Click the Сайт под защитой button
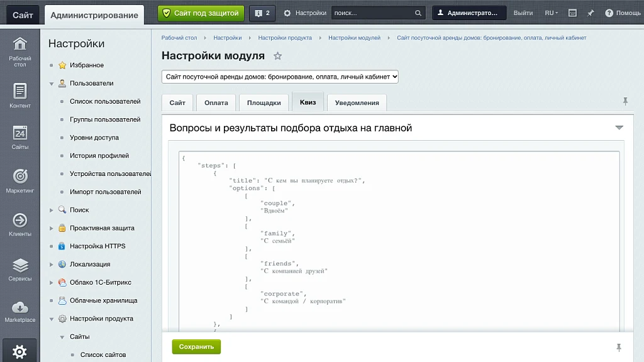Image resolution: width=644 pixels, height=362 pixels. pos(201,13)
